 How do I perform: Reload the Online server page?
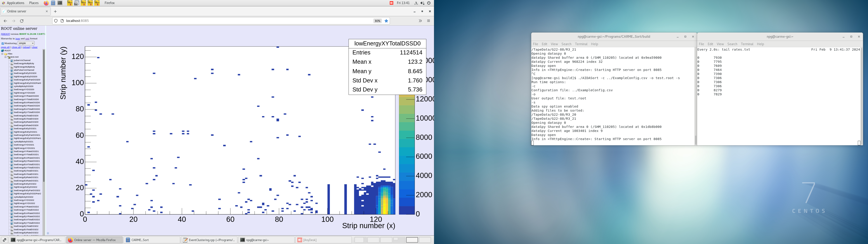[22, 21]
